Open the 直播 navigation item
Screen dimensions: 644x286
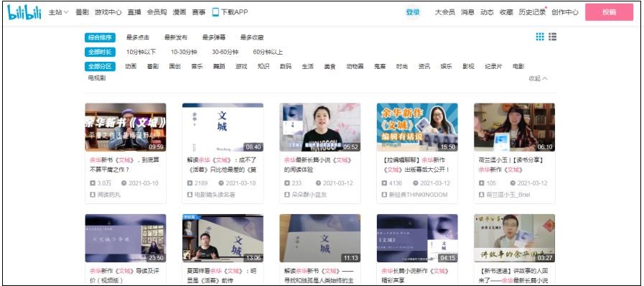pos(134,12)
